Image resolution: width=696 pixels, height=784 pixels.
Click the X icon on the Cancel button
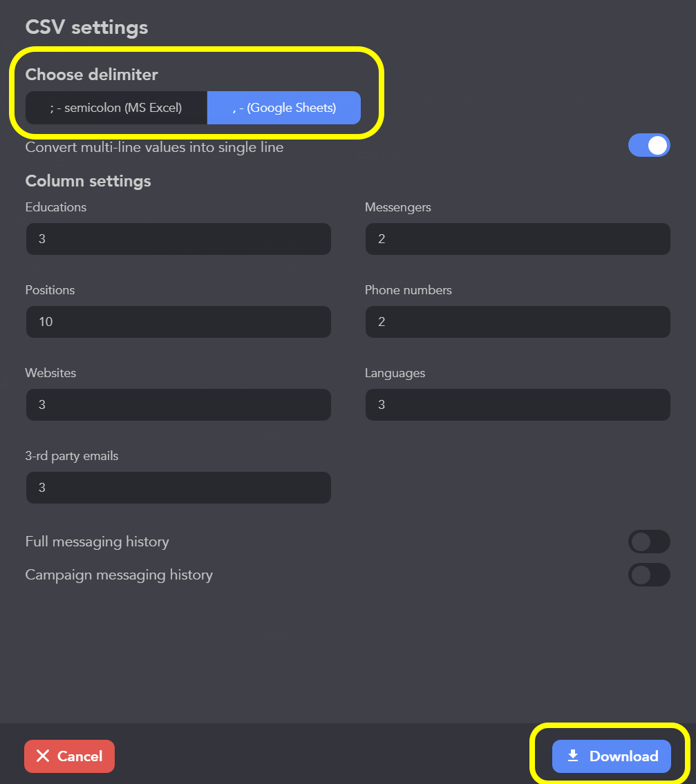[x=43, y=756]
